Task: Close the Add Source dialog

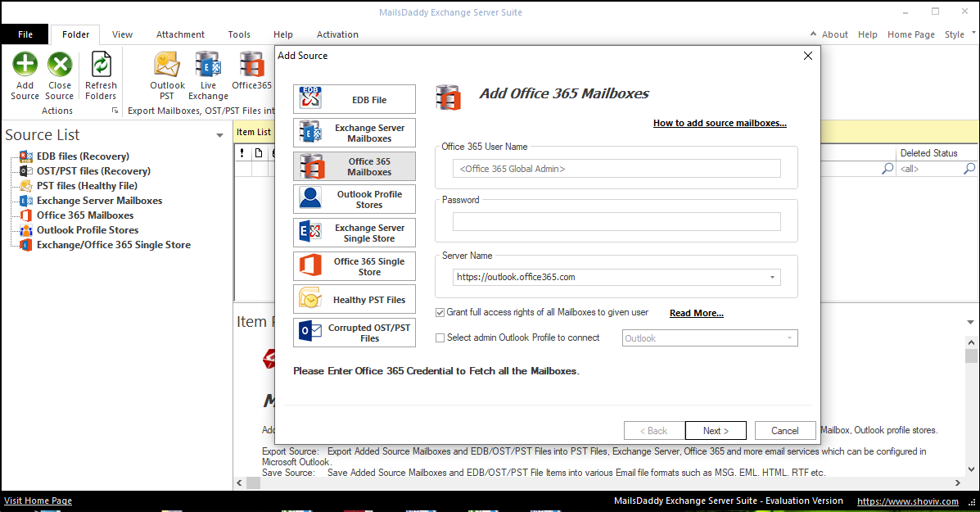Action: tap(807, 56)
